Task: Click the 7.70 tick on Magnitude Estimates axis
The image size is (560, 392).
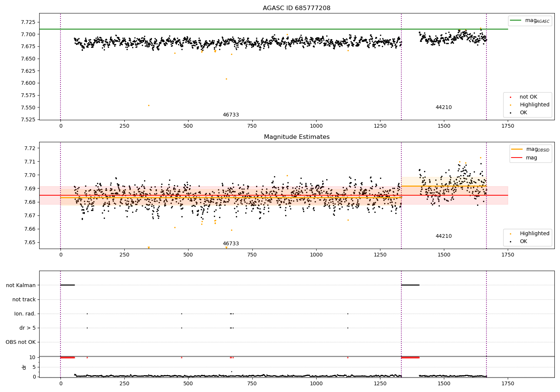Action: pyautogui.click(x=30, y=175)
